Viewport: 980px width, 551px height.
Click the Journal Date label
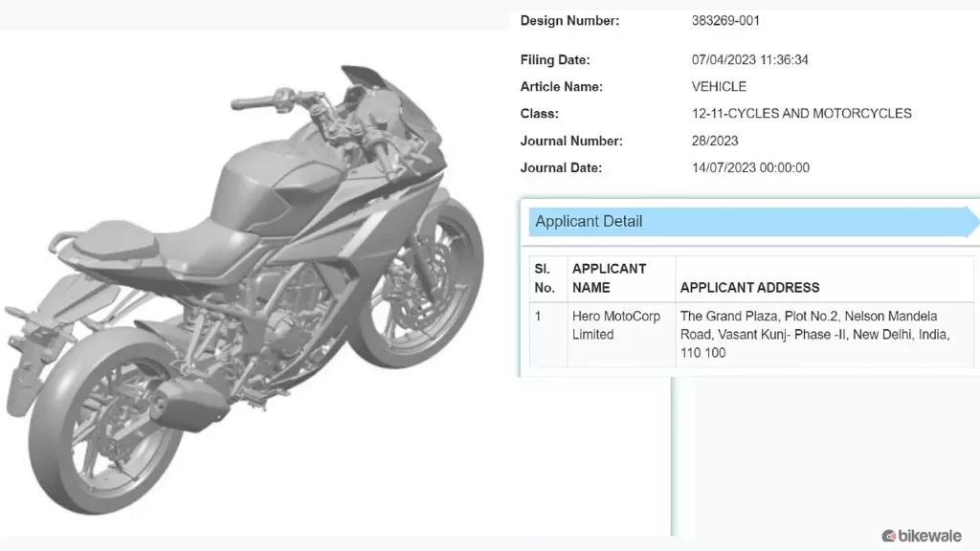coord(561,168)
